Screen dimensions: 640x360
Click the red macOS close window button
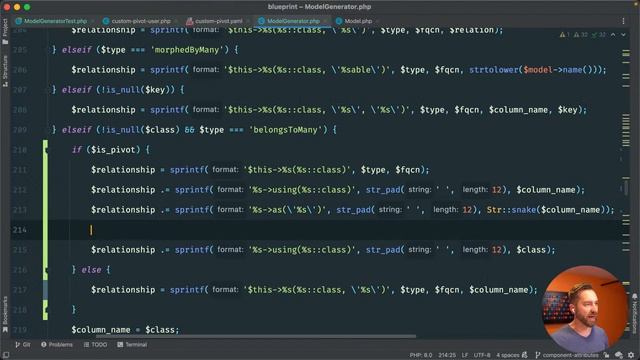point(7,7)
